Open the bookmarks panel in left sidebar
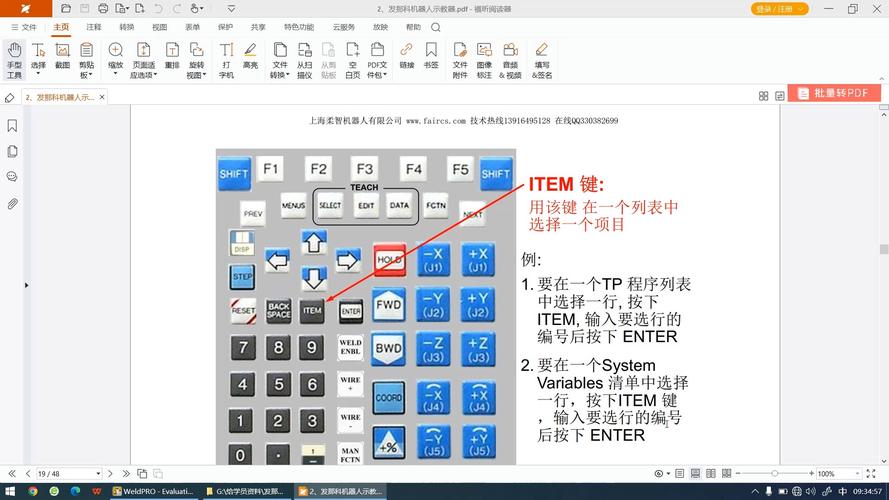This screenshot has height=500, width=889. click(x=12, y=125)
